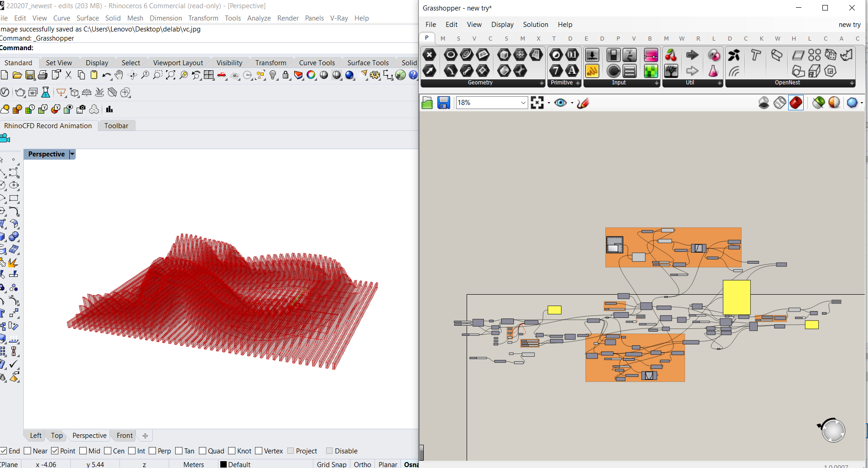868x468 pixels.
Task: Click the Zoom Extents icon in Grasshopper
Action: [537, 103]
